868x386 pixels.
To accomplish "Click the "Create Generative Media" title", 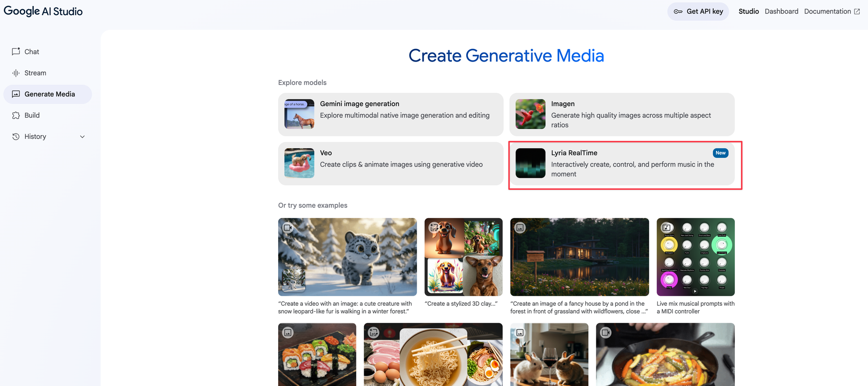I will [x=506, y=56].
